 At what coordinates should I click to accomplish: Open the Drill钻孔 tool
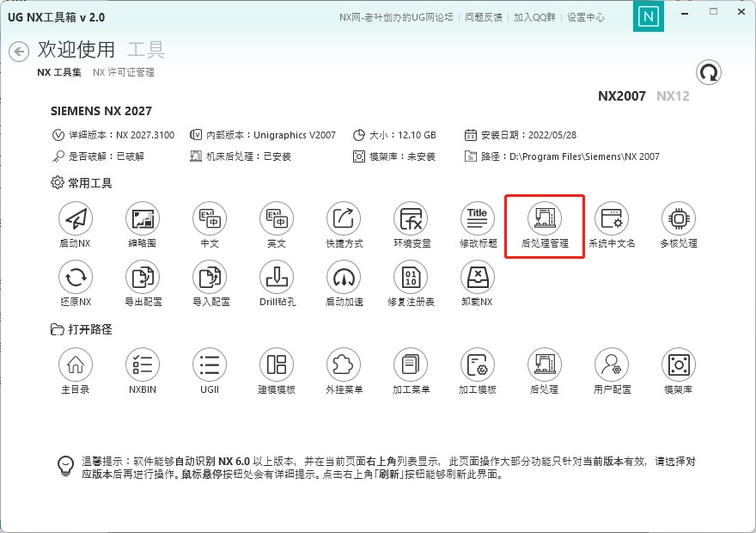[277, 278]
